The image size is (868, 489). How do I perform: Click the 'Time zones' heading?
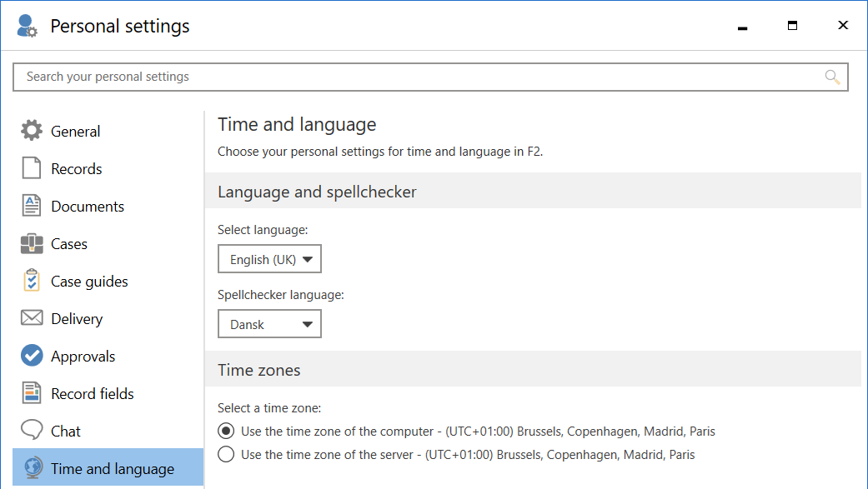(x=259, y=370)
